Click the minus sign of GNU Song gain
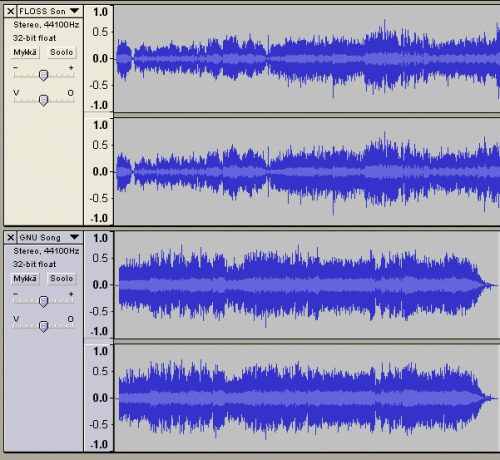This screenshot has height=460, width=500. click(15, 294)
